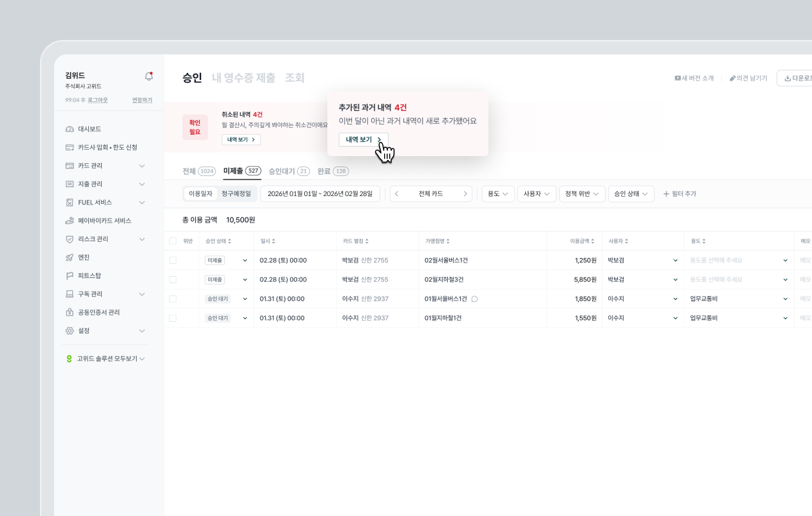Select the 청구예정일 date toggle
This screenshot has width=812, height=516.
click(x=237, y=193)
